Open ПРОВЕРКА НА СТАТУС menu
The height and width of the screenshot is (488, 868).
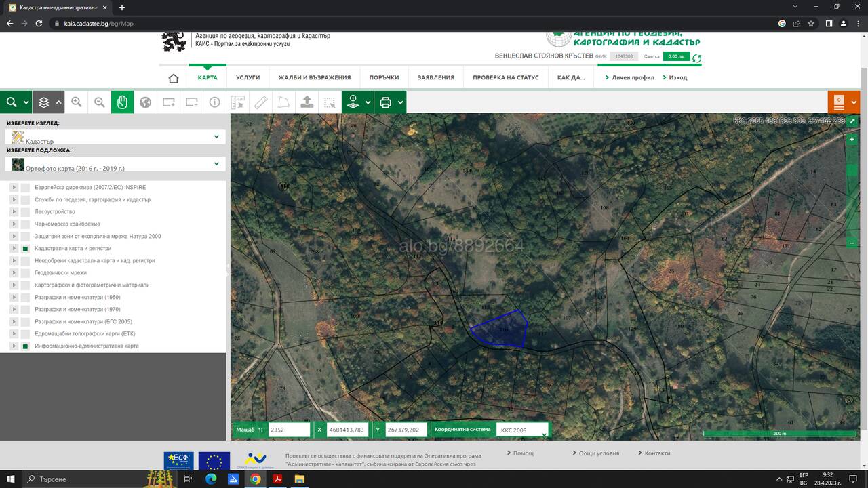point(506,78)
